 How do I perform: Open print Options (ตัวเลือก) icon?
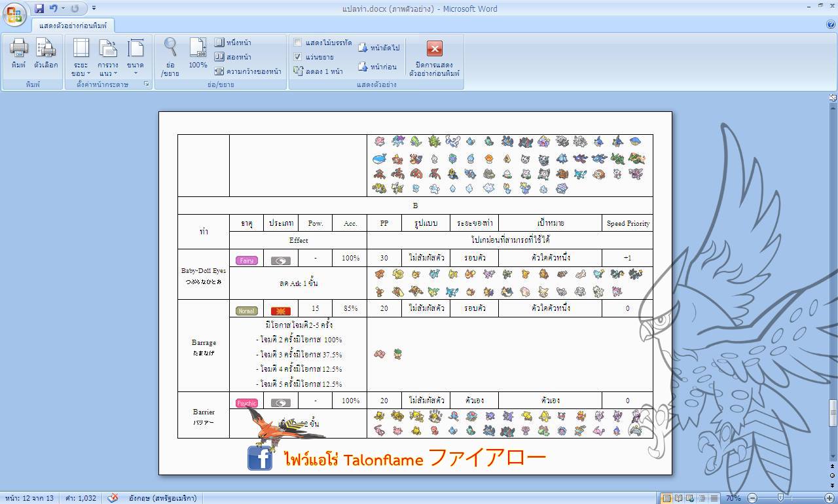(46, 53)
